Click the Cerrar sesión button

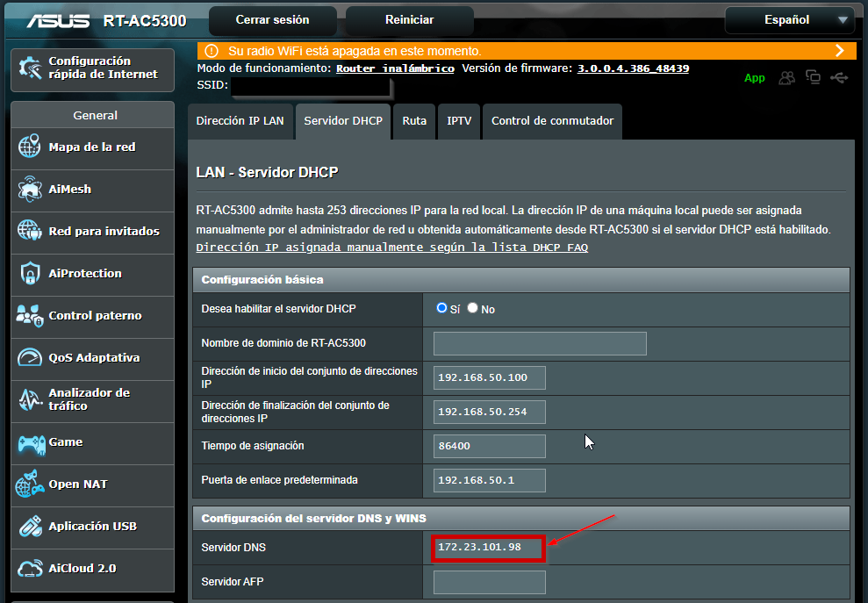[x=271, y=19]
